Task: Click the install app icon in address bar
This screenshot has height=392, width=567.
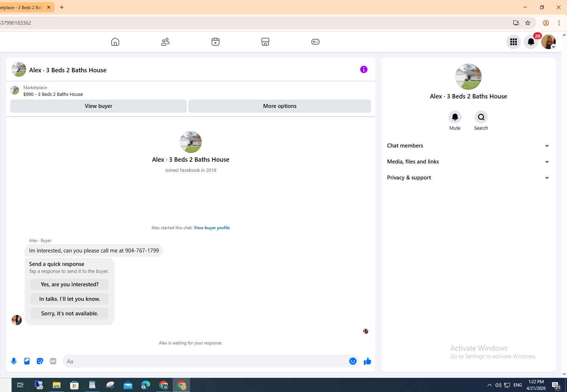Action: tap(516, 23)
